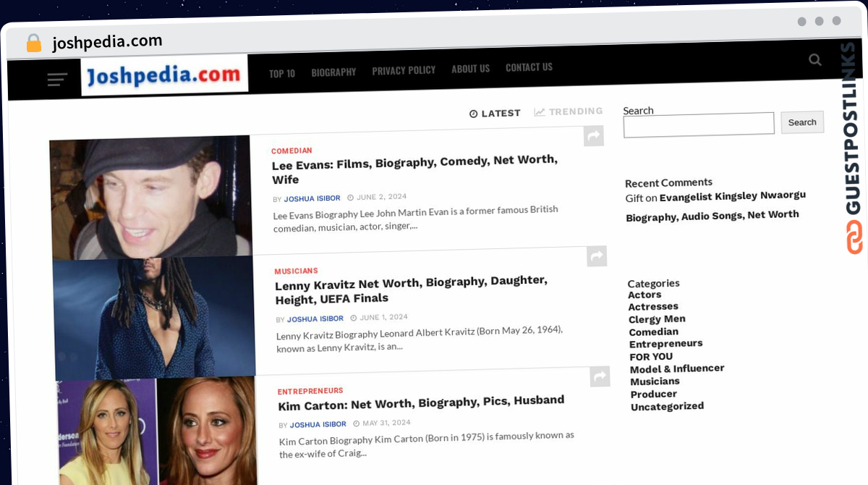Click the sidebar Search input field
Screen dimensions: 868x485
click(699, 124)
